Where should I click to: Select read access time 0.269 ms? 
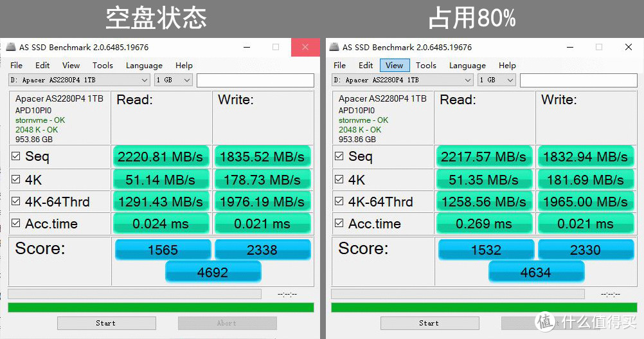pos(484,224)
